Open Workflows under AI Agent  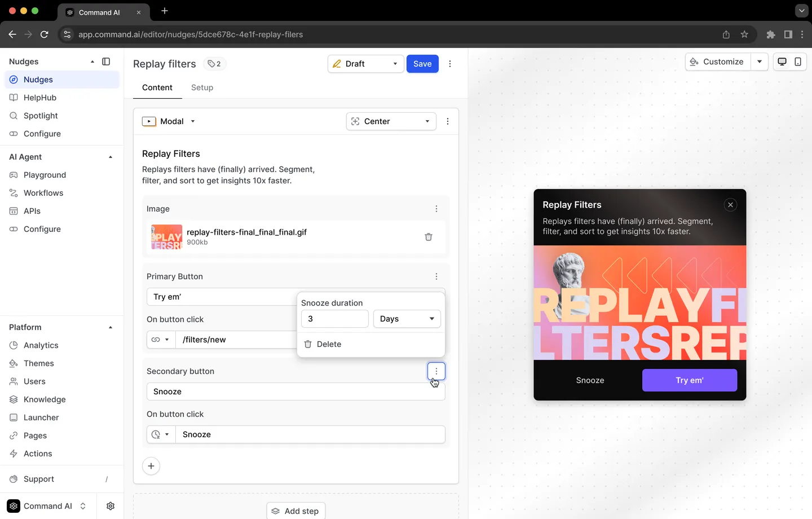coord(62,193)
